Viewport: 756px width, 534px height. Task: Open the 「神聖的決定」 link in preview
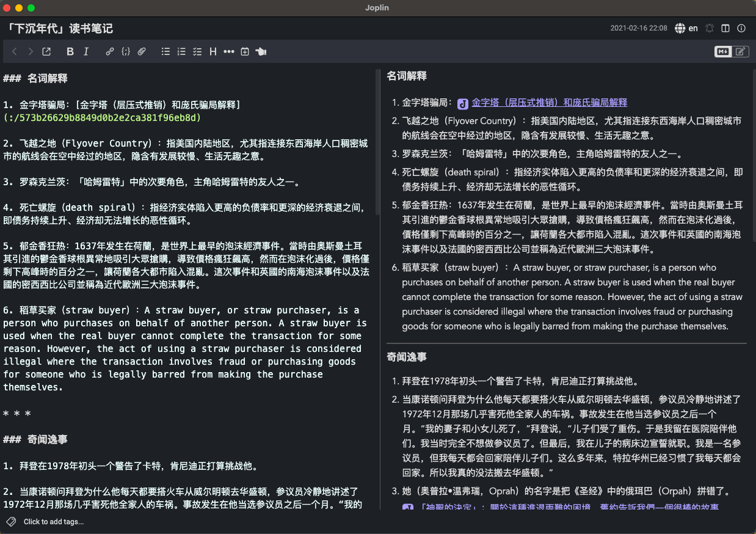point(569,507)
